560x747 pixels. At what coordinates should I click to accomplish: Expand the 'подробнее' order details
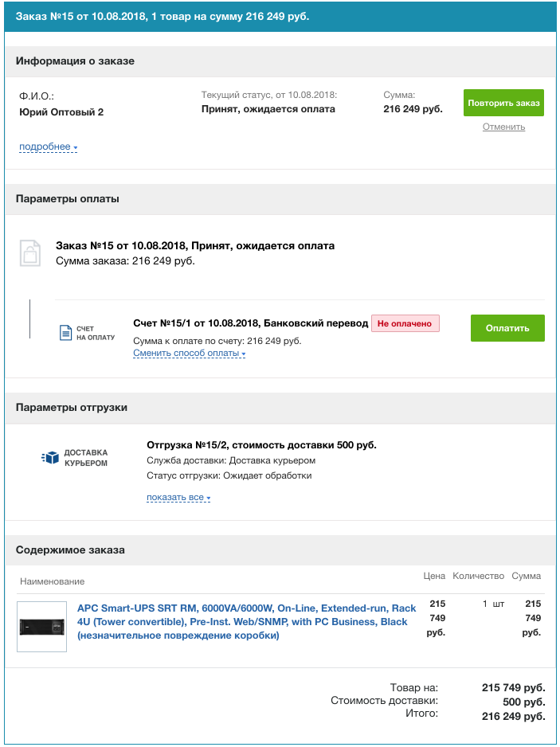click(x=48, y=147)
